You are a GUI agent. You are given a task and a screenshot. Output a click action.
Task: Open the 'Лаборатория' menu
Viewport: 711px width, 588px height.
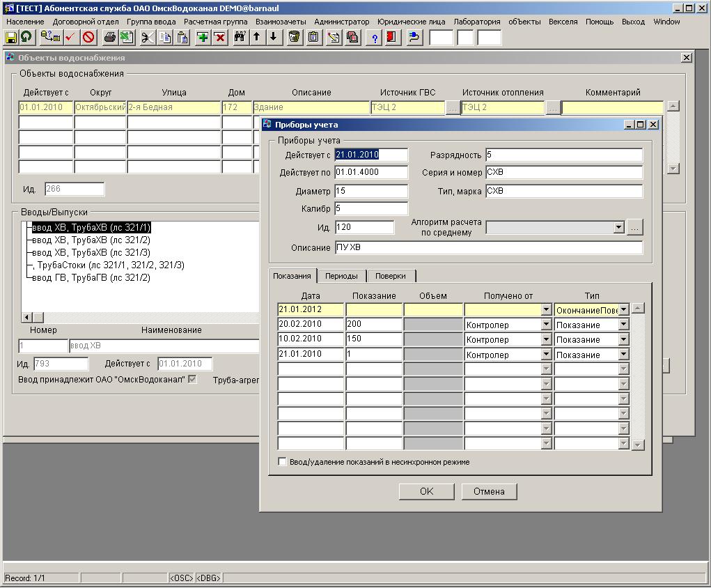click(x=476, y=22)
